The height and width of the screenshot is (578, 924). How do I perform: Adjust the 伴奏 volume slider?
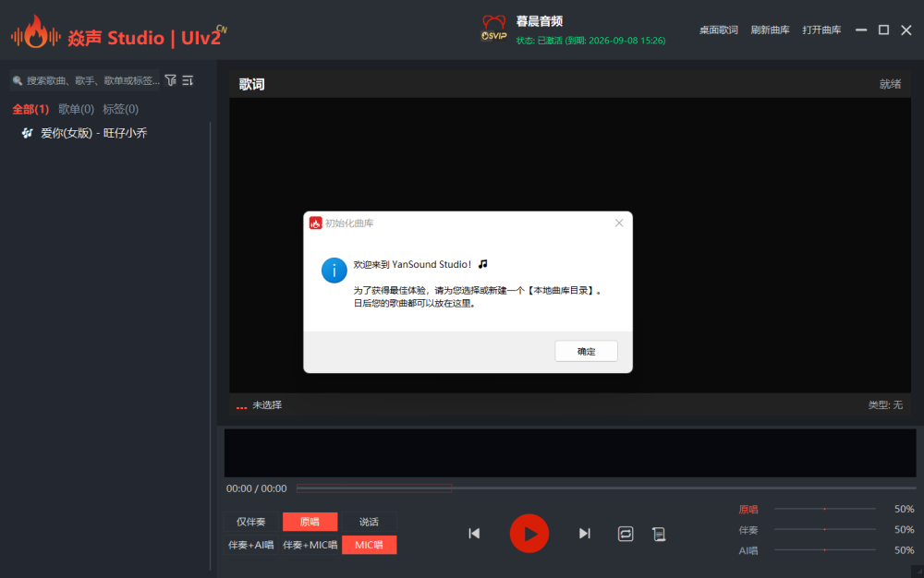[825, 529]
